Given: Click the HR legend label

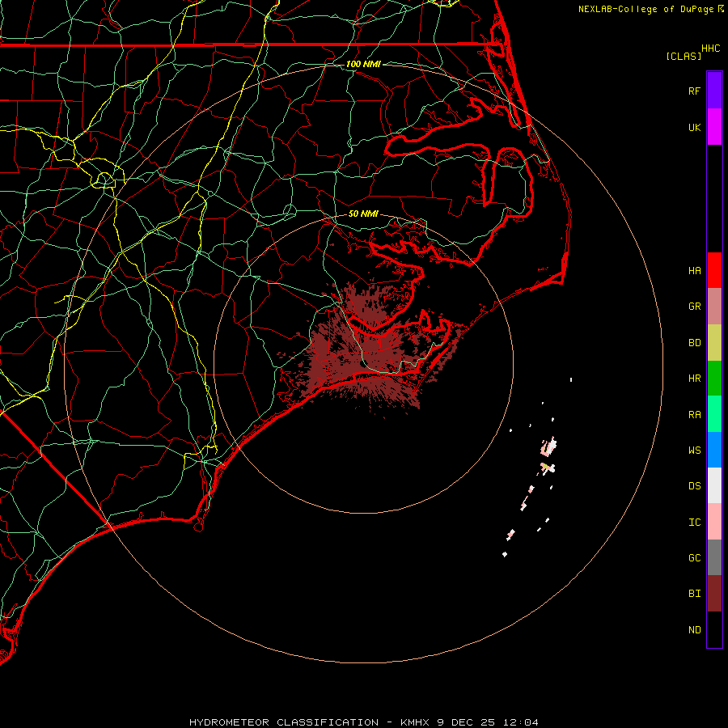Looking at the screenshot, I should (x=694, y=379).
